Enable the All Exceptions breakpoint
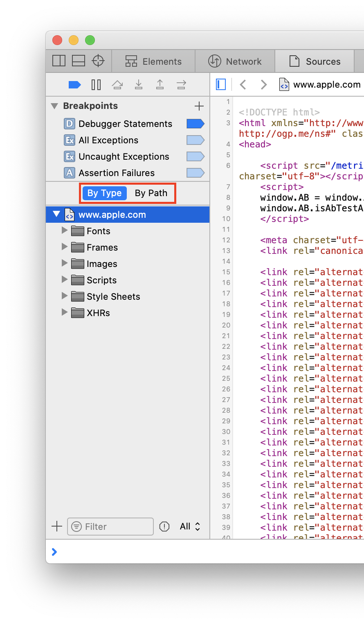Screen dimensions: 364x624 click(x=195, y=140)
